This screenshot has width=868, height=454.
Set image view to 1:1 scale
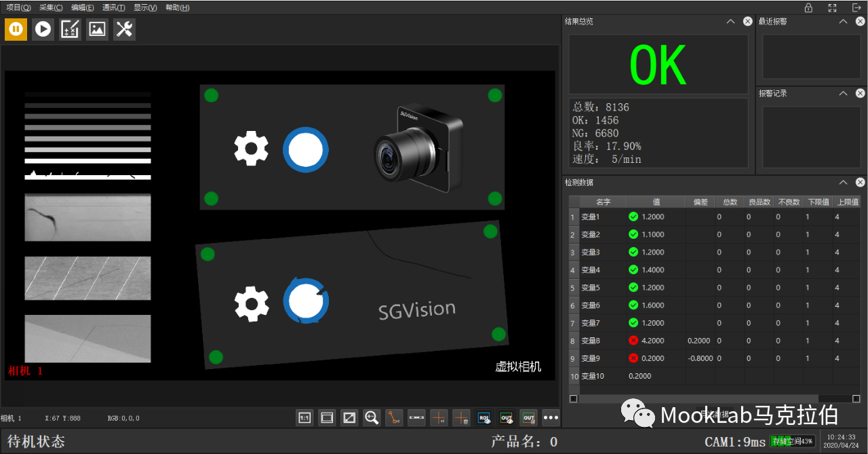tap(304, 418)
